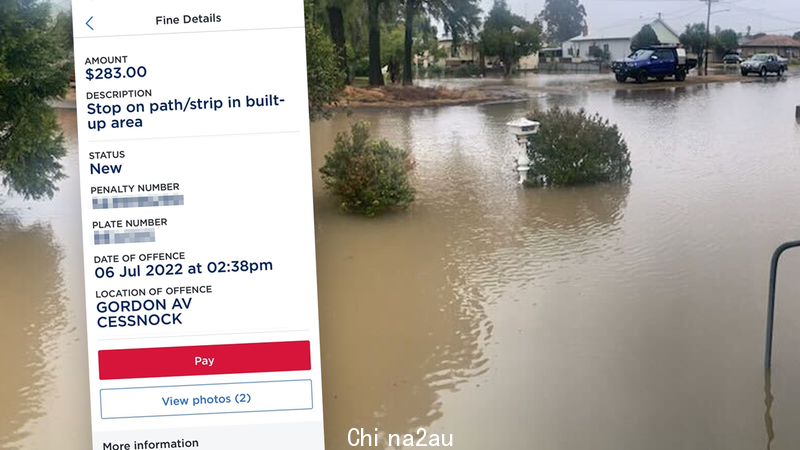This screenshot has height=450, width=800.
Task: Click the blurred plate number field
Action: tap(124, 237)
